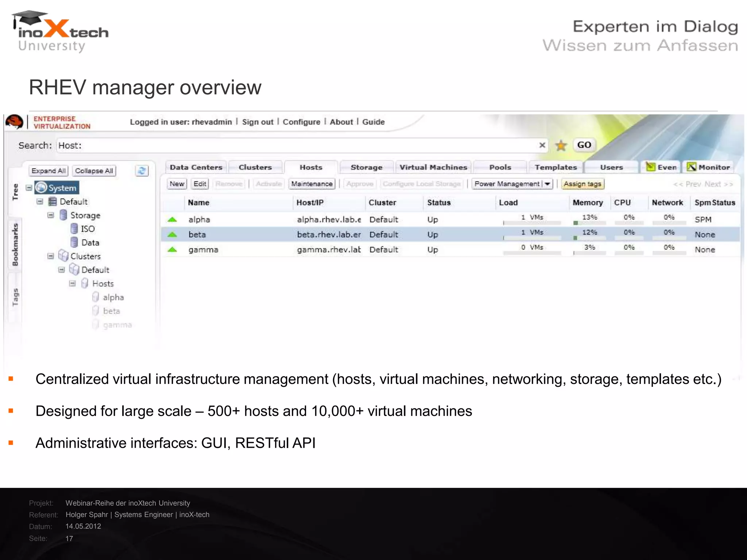Click beta's memory usage bar
The image size is (747, 560).
[x=589, y=238]
